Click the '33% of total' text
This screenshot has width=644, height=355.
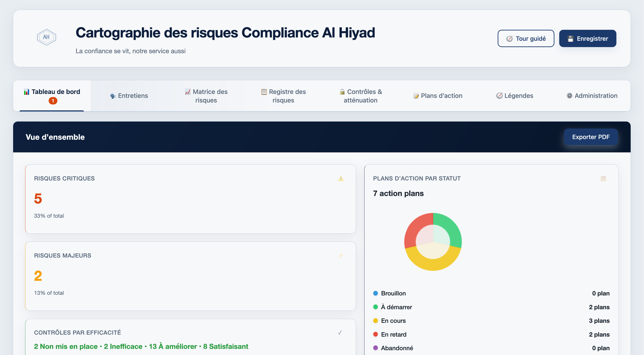click(x=49, y=216)
